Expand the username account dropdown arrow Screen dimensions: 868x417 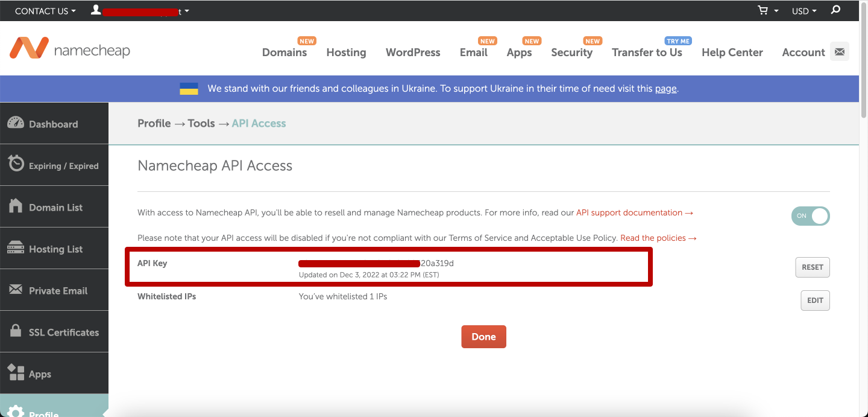coord(186,11)
